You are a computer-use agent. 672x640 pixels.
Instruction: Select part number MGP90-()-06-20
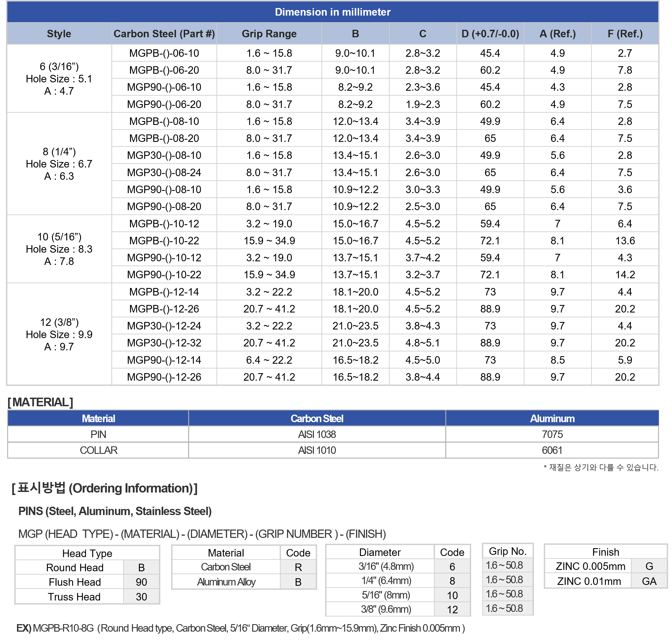click(164, 104)
